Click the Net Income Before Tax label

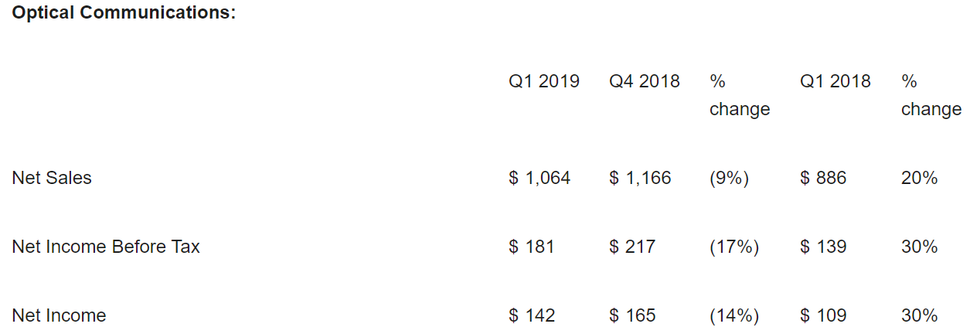[x=106, y=247]
